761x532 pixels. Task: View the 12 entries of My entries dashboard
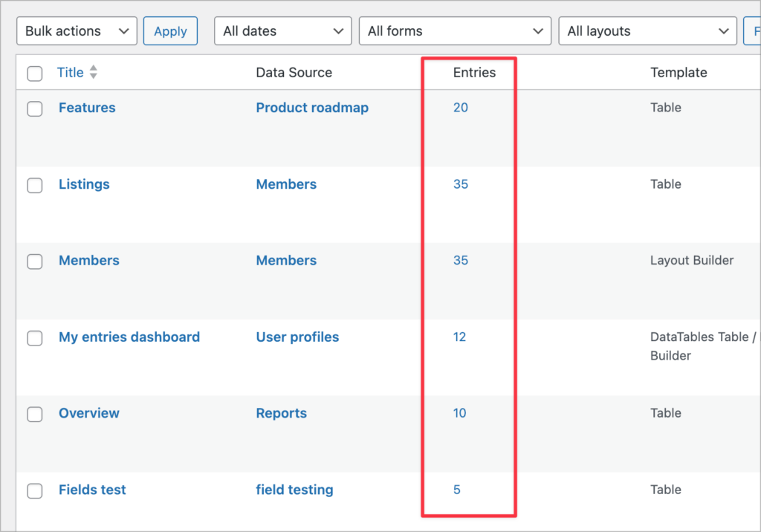pyautogui.click(x=459, y=337)
